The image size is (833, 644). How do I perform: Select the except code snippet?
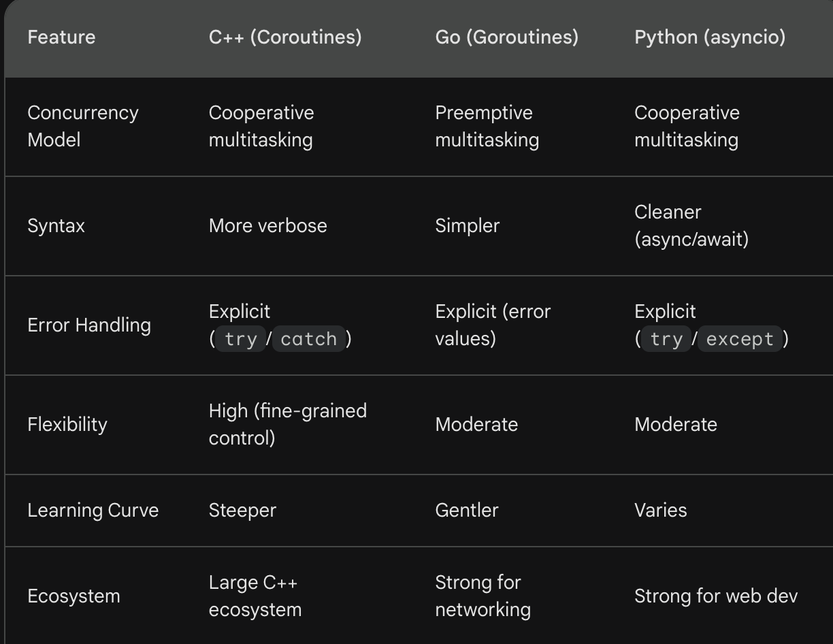pyautogui.click(x=740, y=339)
